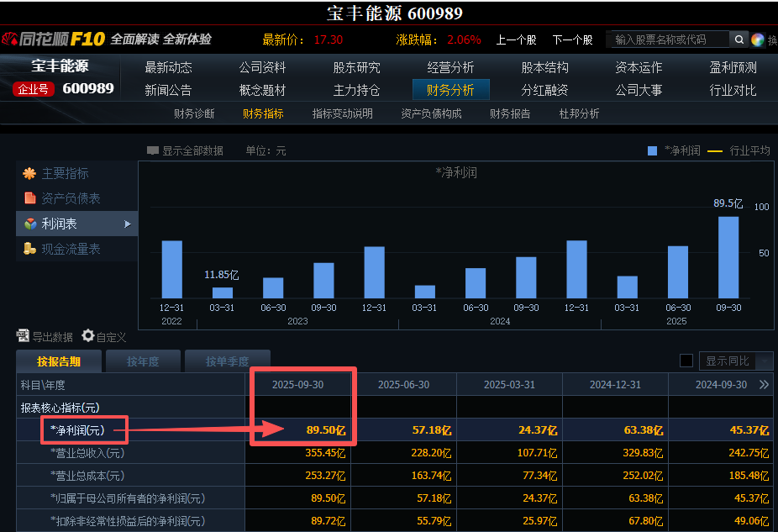Open the colorful skin-change icon
This screenshot has height=532, width=778.
pyautogui.click(x=758, y=40)
